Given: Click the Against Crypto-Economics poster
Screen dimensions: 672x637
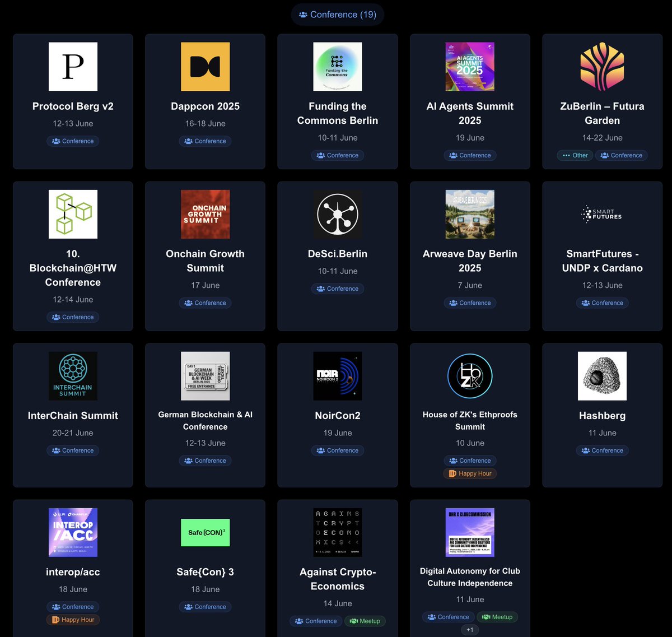Looking at the screenshot, I should click(338, 532).
